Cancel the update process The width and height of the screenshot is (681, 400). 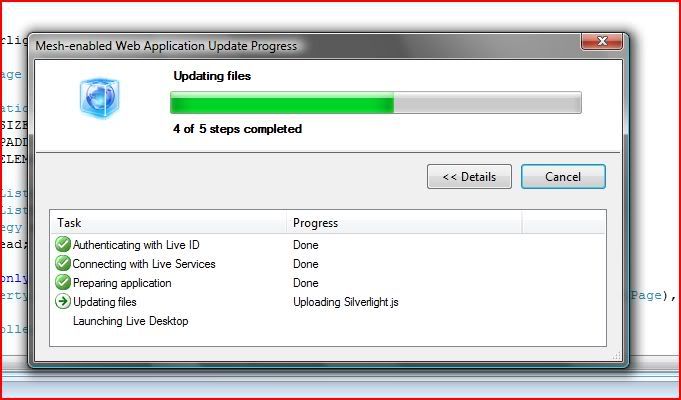(x=563, y=177)
